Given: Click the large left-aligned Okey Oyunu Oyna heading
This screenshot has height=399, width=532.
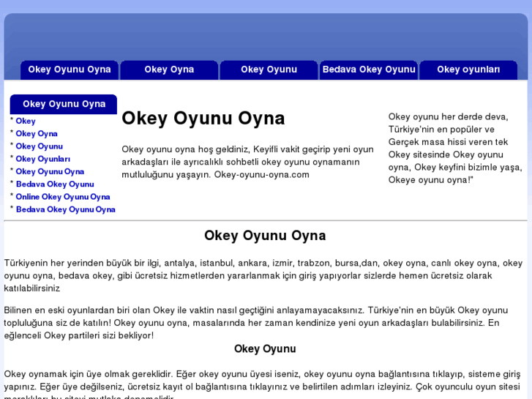Looking at the screenshot, I should click(203, 119).
